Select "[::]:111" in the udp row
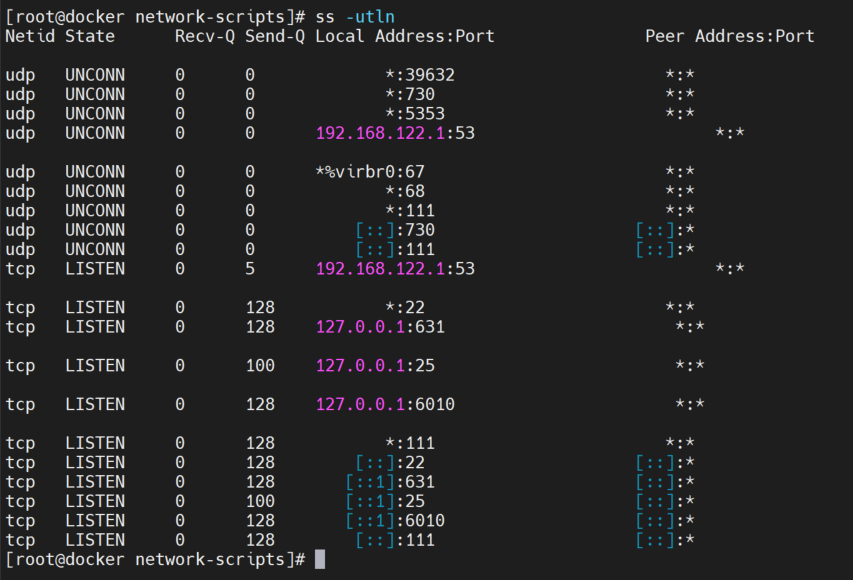The height and width of the screenshot is (580, 853). tap(395, 250)
